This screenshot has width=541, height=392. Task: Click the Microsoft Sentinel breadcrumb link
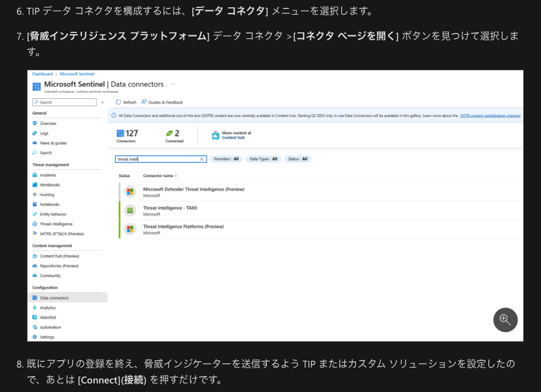[77, 74]
